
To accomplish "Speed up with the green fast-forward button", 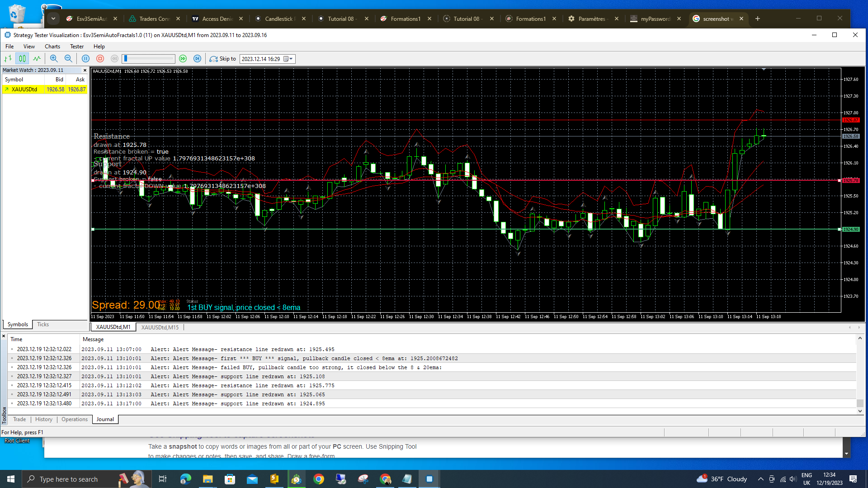I will point(183,59).
